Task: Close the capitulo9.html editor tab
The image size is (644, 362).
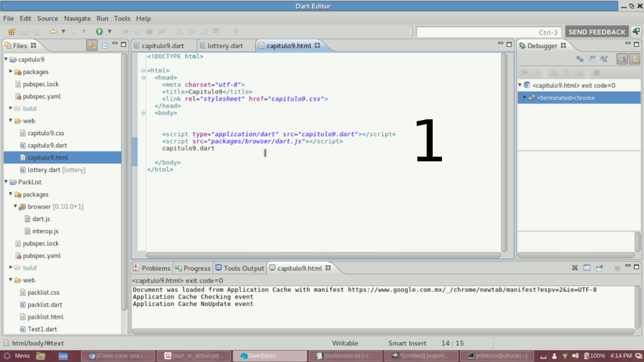Action: [x=317, y=45]
